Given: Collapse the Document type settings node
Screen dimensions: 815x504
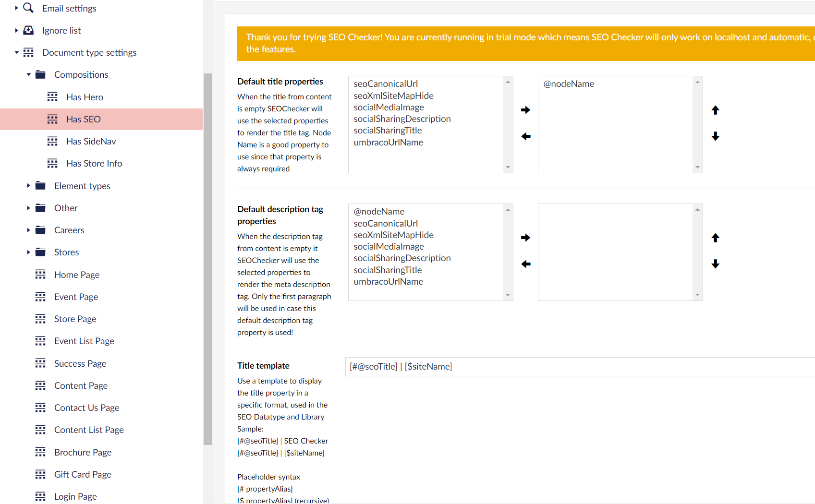Looking at the screenshot, I should tap(16, 52).
